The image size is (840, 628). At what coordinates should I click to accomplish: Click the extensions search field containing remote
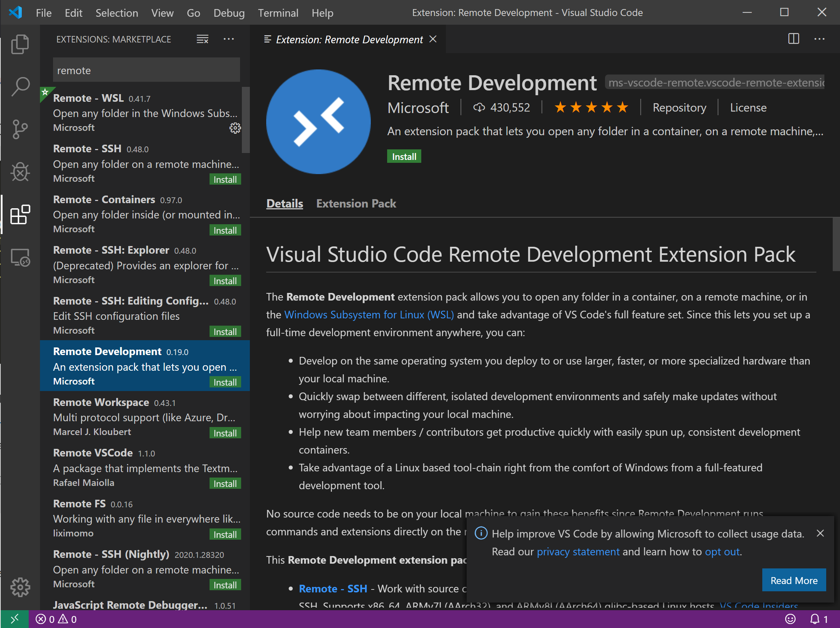(x=146, y=70)
